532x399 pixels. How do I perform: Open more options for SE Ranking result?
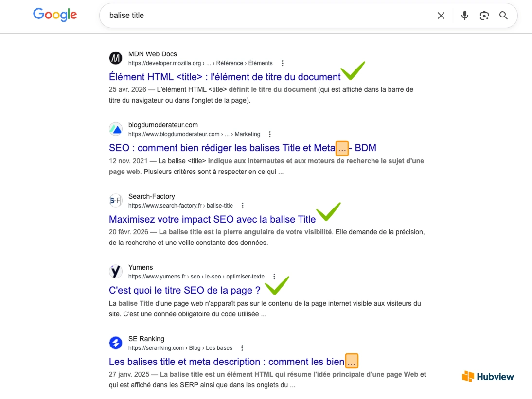coord(242,348)
